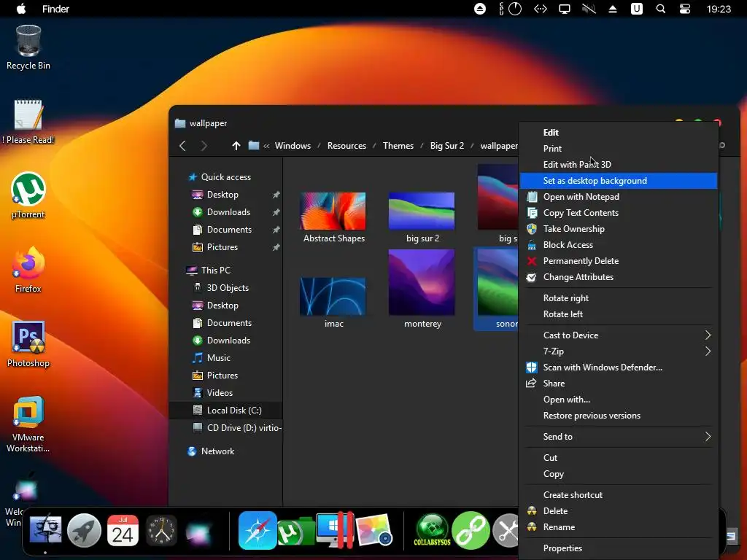Open µTorrent green icon in dock
Screen dimensions: 747x560
(296, 532)
